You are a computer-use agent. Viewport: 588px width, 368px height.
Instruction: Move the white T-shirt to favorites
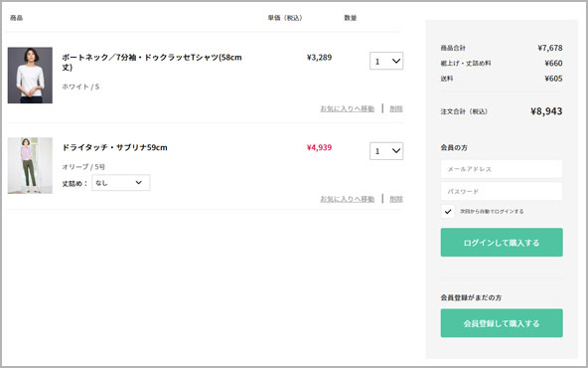point(347,108)
